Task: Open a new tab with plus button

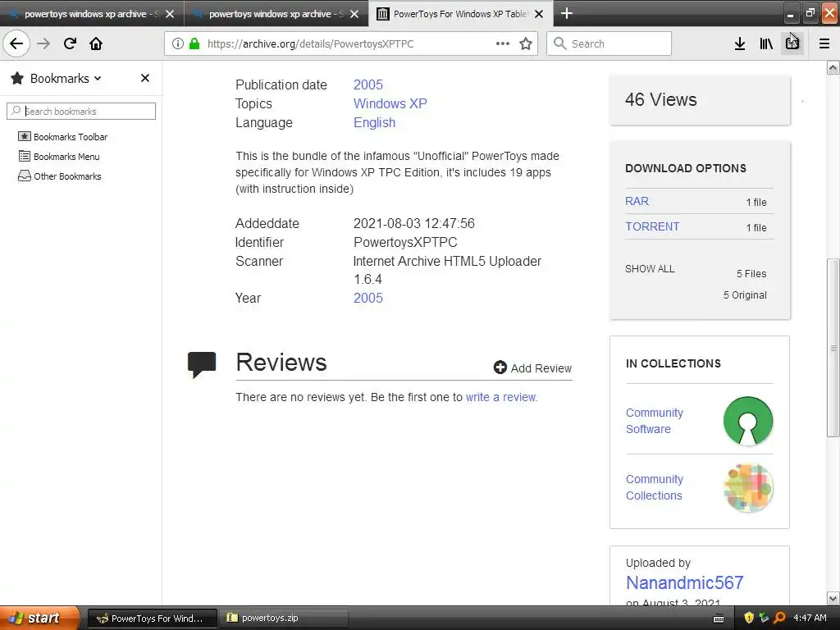Action: [x=566, y=13]
